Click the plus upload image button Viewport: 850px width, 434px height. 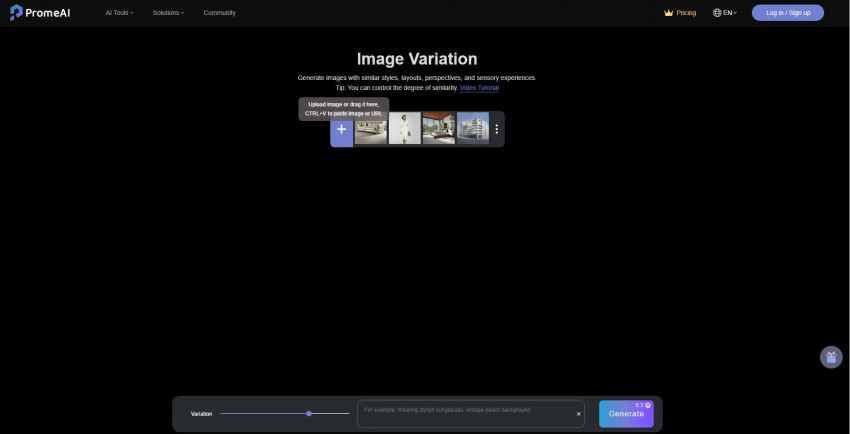pos(341,130)
